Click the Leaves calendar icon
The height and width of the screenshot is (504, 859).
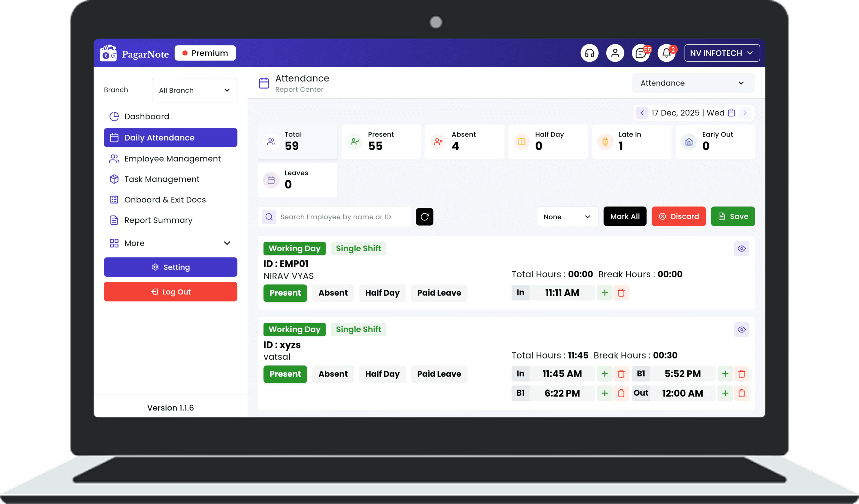(x=271, y=180)
